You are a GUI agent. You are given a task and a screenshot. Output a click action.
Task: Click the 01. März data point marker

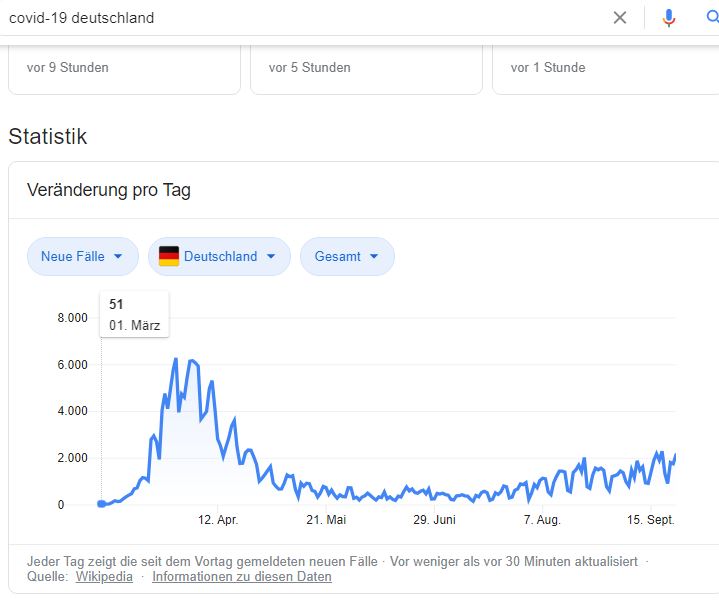(x=101, y=504)
